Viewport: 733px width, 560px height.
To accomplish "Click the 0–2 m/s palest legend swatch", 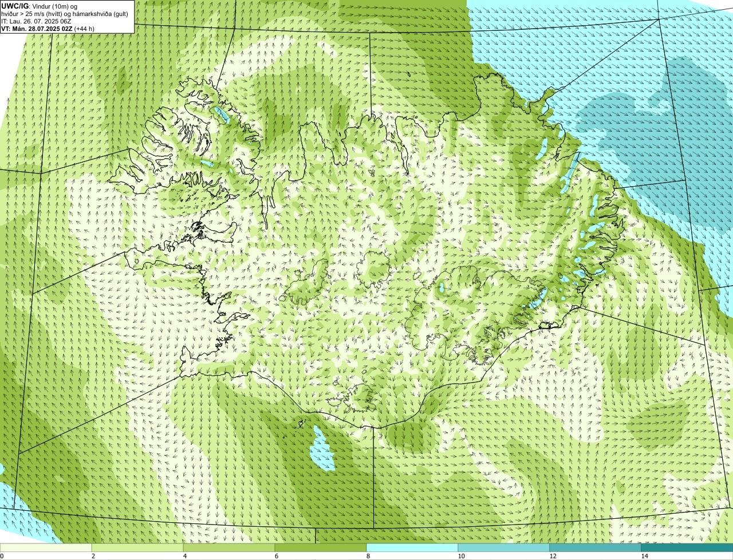I will 46,547.
